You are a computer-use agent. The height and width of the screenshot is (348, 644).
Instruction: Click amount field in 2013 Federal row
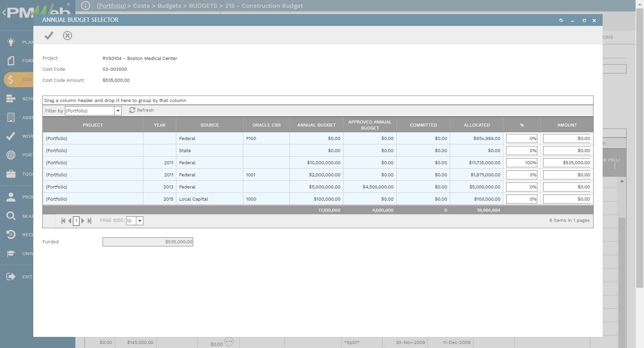tap(567, 187)
